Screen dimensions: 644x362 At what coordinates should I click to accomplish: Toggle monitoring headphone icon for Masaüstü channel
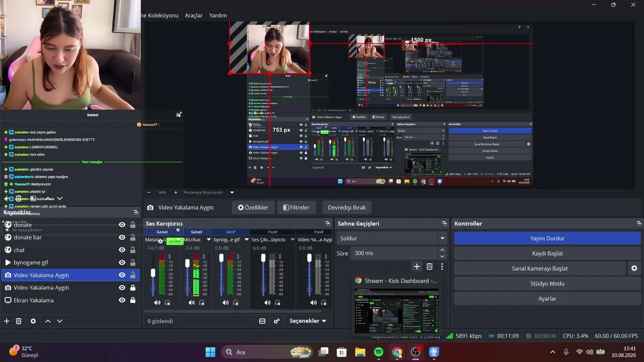[x=168, y=303]
